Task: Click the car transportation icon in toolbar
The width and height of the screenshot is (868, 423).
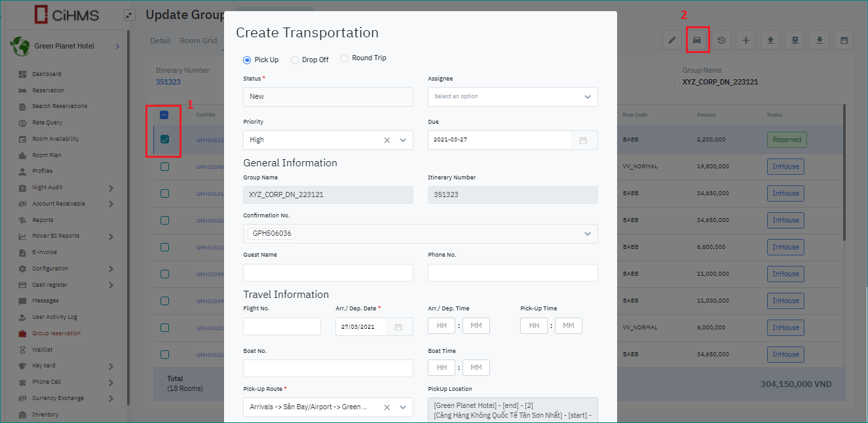Action: pos(697,41)
